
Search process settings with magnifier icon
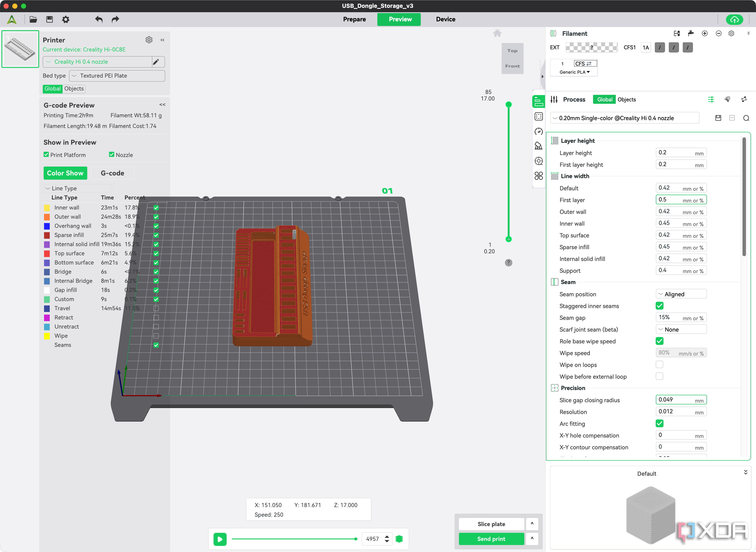[x=746, y=118]
